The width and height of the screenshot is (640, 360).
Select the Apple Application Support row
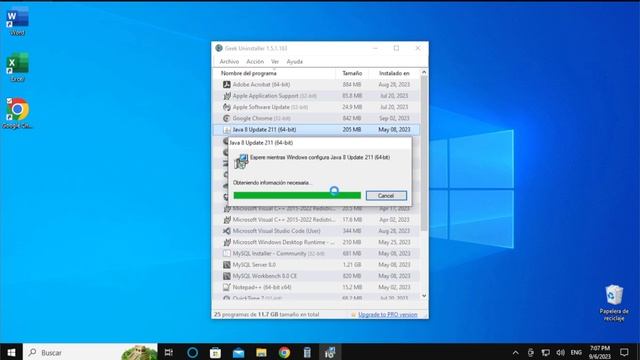click(x=316, y=96)
